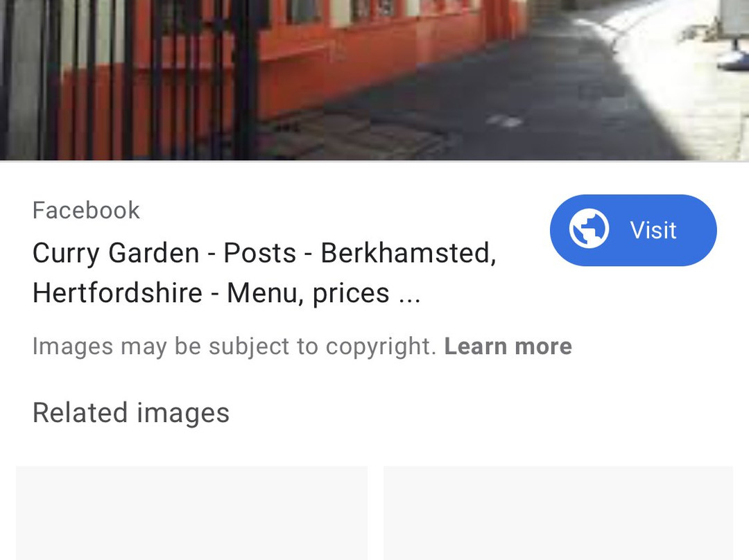Click the Images may be subject to copyright text

click(234, 346)
